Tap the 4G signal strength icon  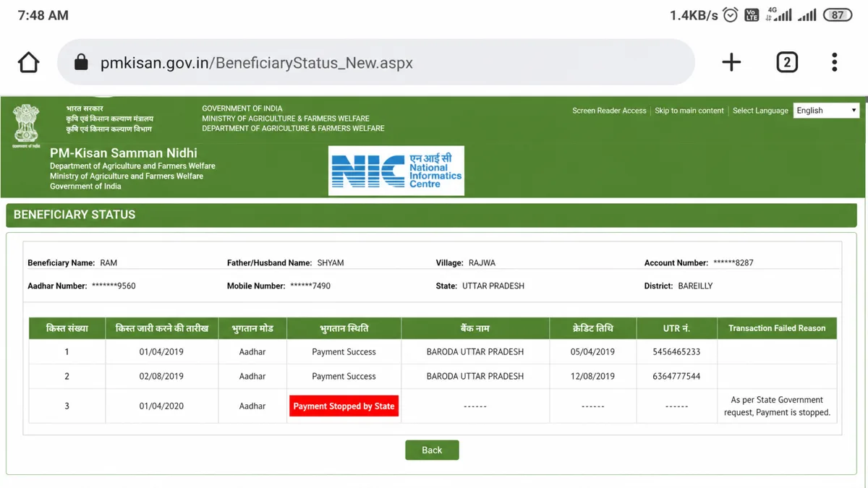[779, 14]
